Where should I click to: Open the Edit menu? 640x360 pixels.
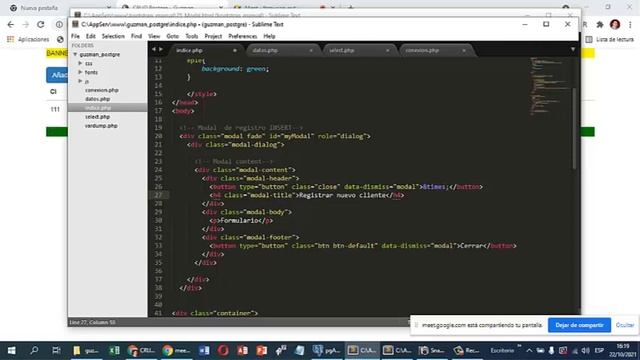pyautogui.click(x=91, y=36)
